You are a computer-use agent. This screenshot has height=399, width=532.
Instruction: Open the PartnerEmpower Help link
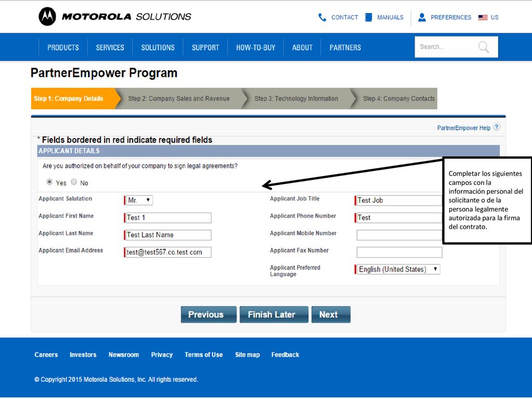click(x=463, y=128)
